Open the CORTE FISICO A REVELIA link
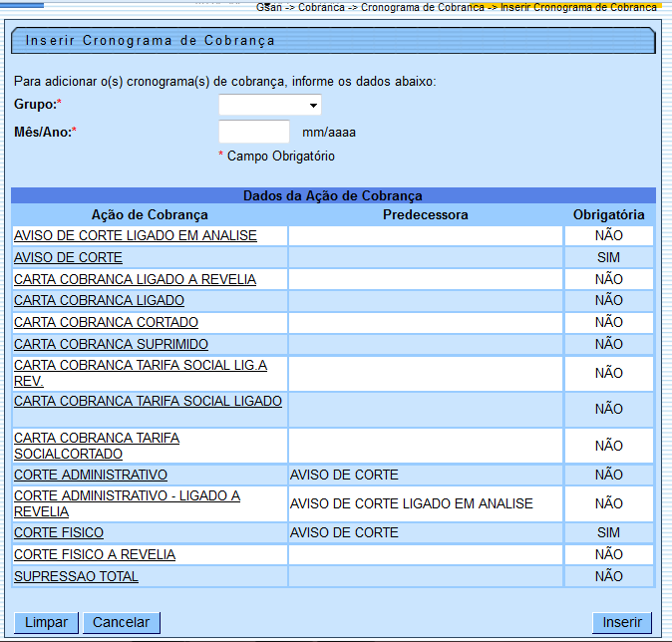The image size is (672, 642). point(95,554)
